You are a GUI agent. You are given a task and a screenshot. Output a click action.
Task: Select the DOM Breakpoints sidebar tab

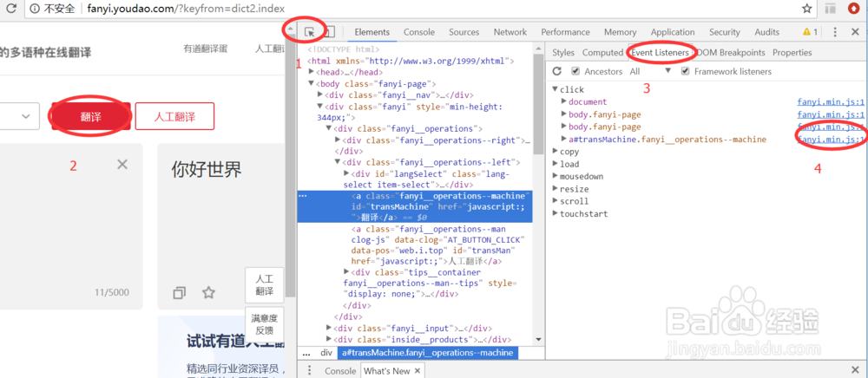coord(731,53)
